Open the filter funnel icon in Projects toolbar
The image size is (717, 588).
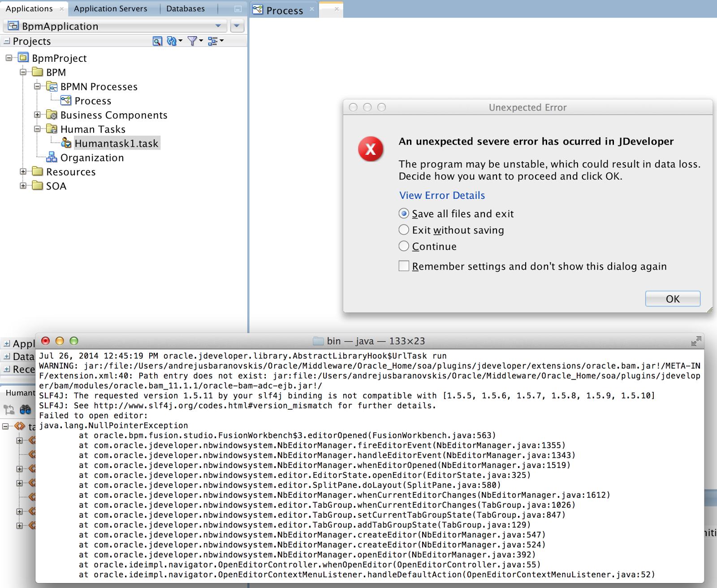click(195, 41)
